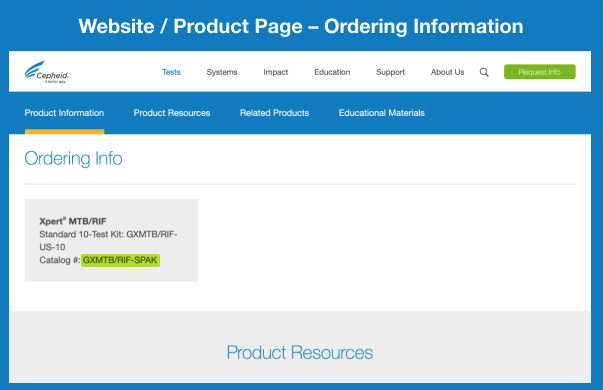
Task: Click the Standard 10-Test Kit text
Action: tap(108, 240)
